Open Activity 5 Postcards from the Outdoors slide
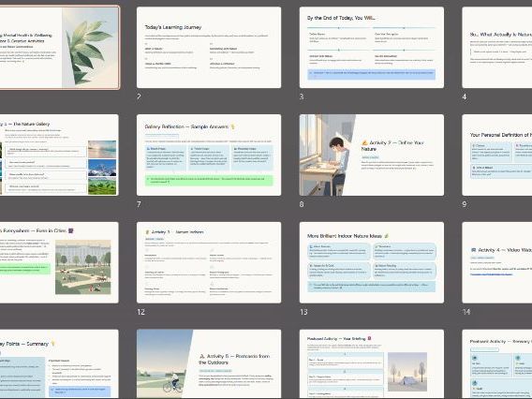 (209, 364)
